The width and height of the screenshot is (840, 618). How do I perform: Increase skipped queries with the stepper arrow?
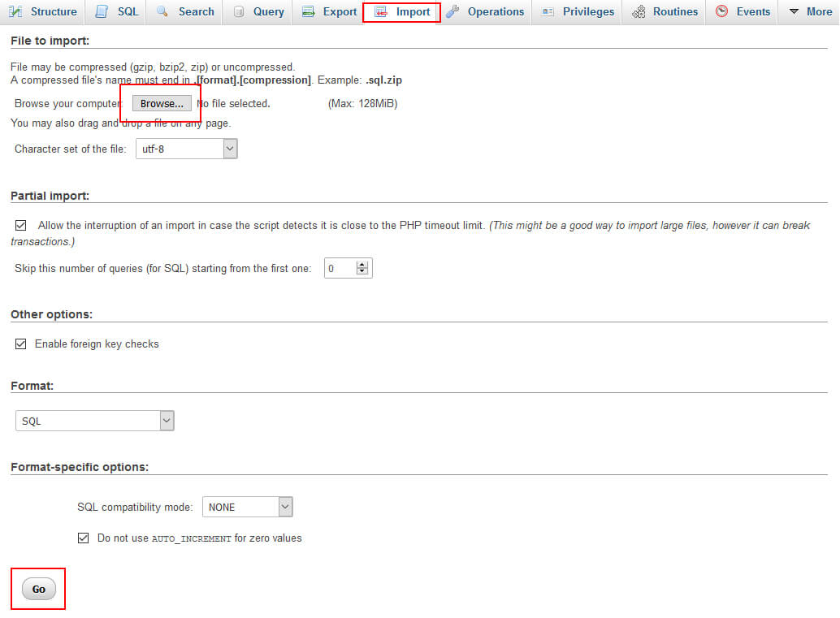363,264
